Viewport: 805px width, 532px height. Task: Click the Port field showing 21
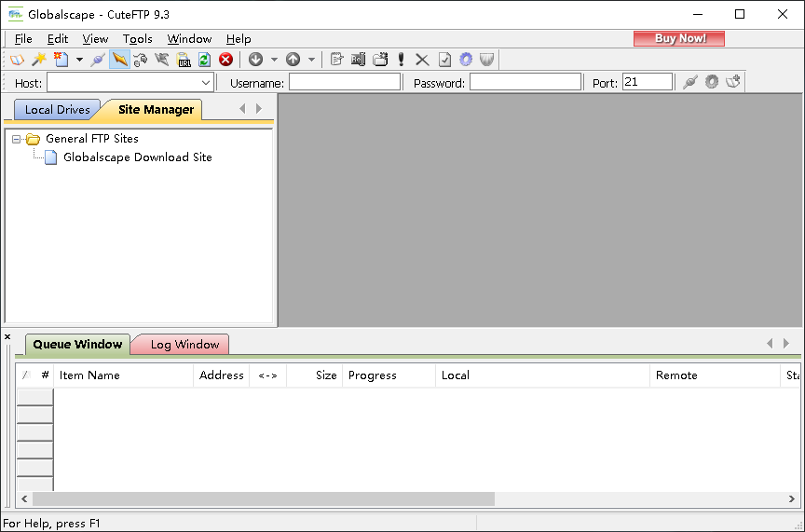point(648,82)
